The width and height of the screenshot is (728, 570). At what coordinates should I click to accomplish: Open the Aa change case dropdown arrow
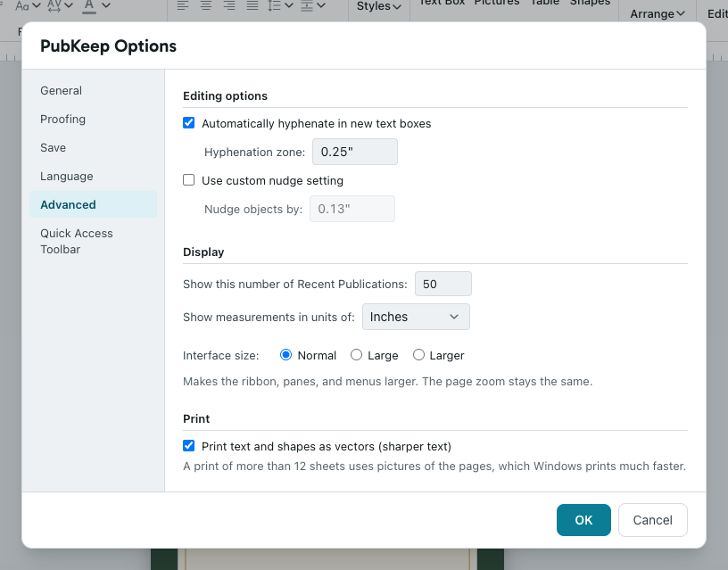point(37,5)
